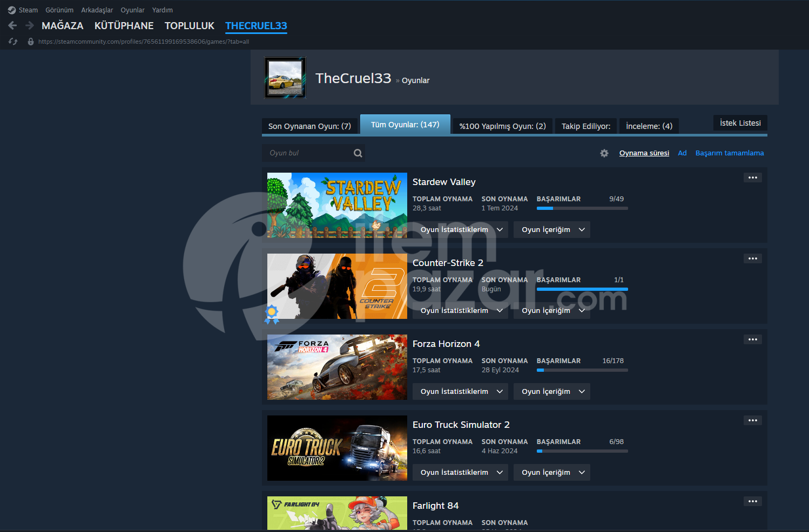
Task: Expand Oyun İstatistiklerim for Stardew Valley
Action: pos(460,230)
